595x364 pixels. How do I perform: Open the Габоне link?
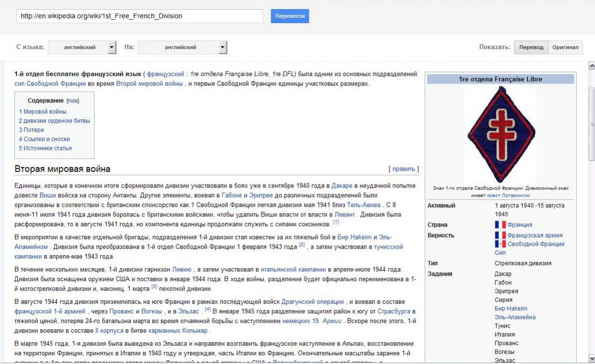tap(232, 195)
